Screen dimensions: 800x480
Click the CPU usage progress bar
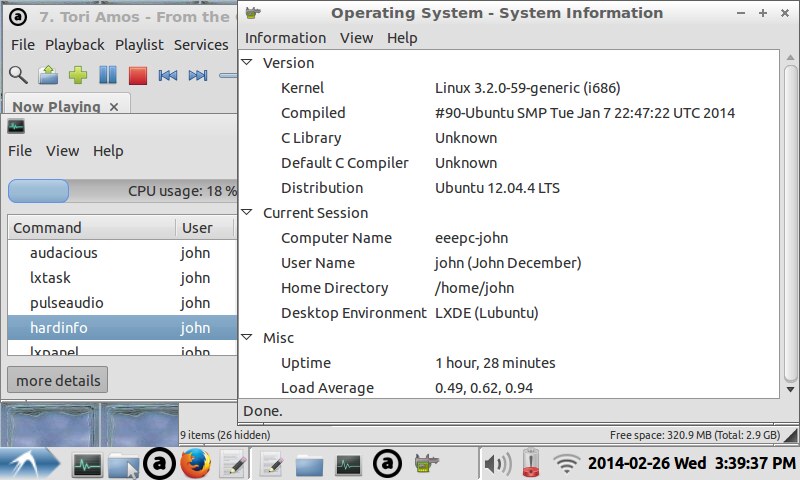pos(122,191)
